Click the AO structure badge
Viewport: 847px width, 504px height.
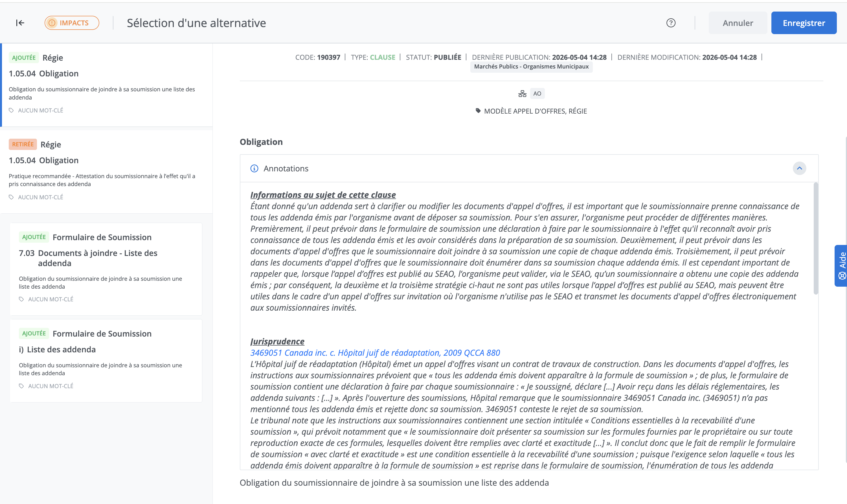537,94
